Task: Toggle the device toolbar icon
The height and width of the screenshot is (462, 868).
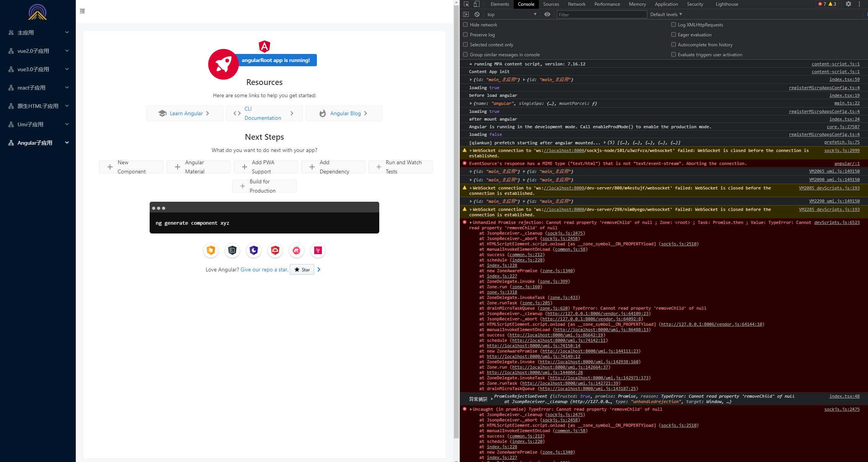Action: [x=476, y=4]
